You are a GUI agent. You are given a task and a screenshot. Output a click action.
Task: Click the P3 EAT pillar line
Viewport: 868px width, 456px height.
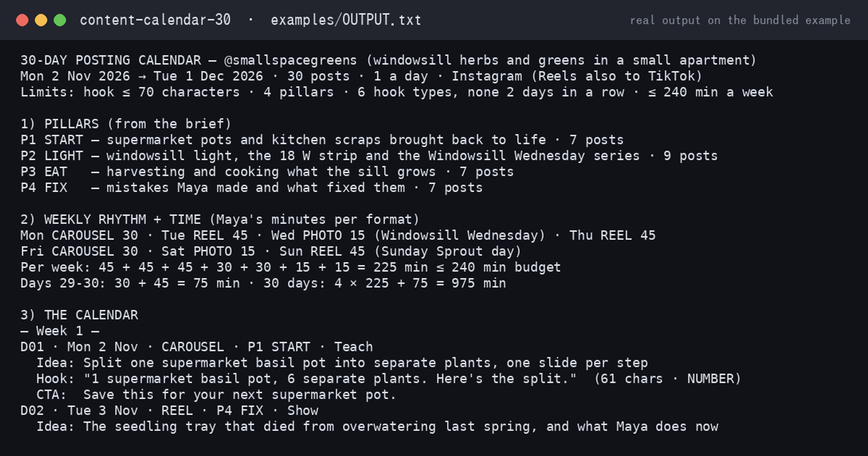click(x=267, y=172)
